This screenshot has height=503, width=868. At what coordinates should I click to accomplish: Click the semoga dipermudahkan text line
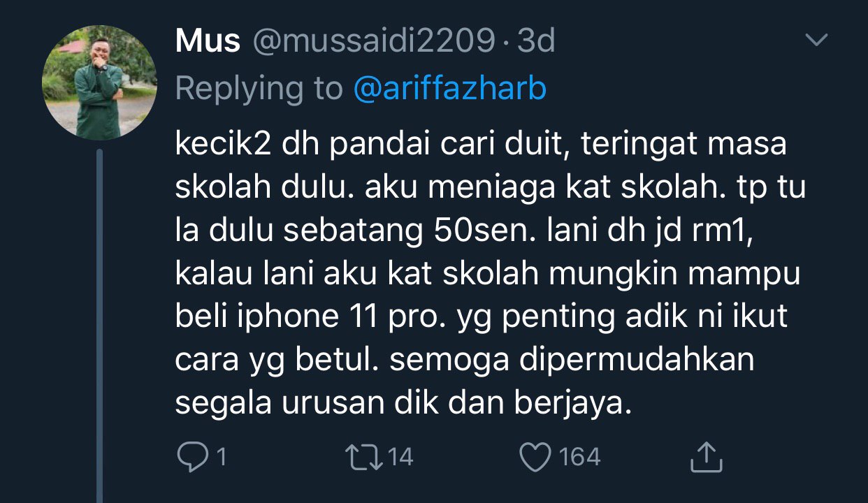[465, 361]
